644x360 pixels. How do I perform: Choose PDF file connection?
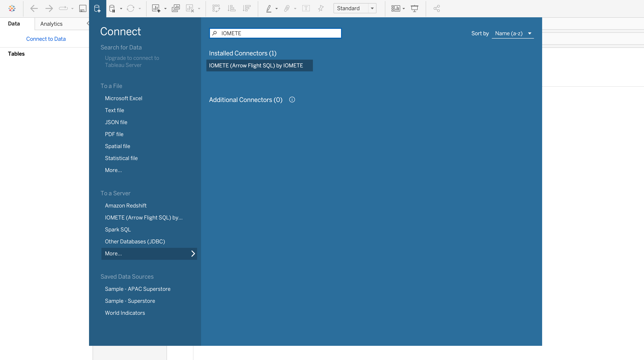(x=114, y=134)
